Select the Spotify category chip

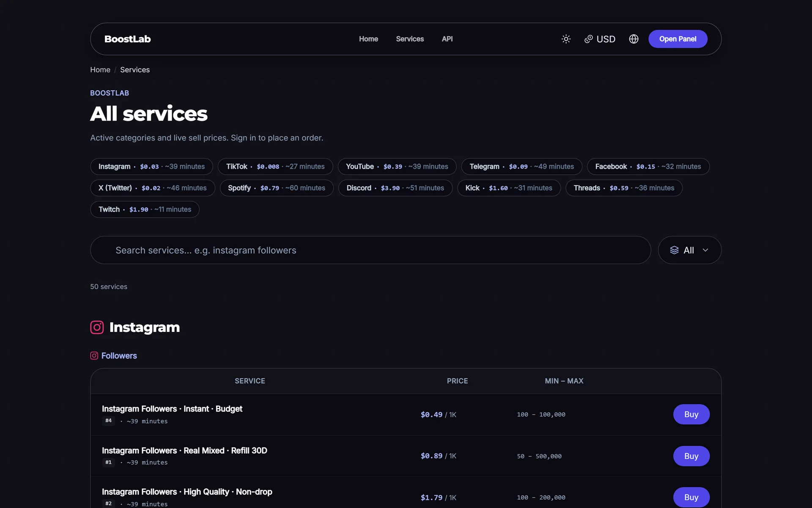(277, 188)
